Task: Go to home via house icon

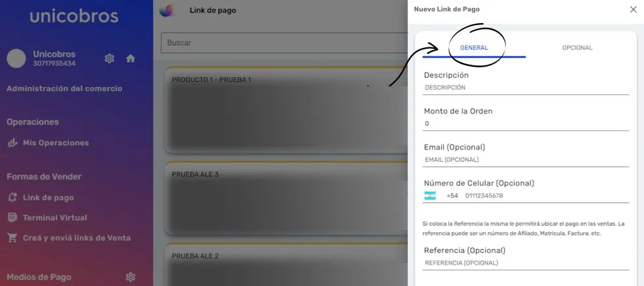Action: 131,58
